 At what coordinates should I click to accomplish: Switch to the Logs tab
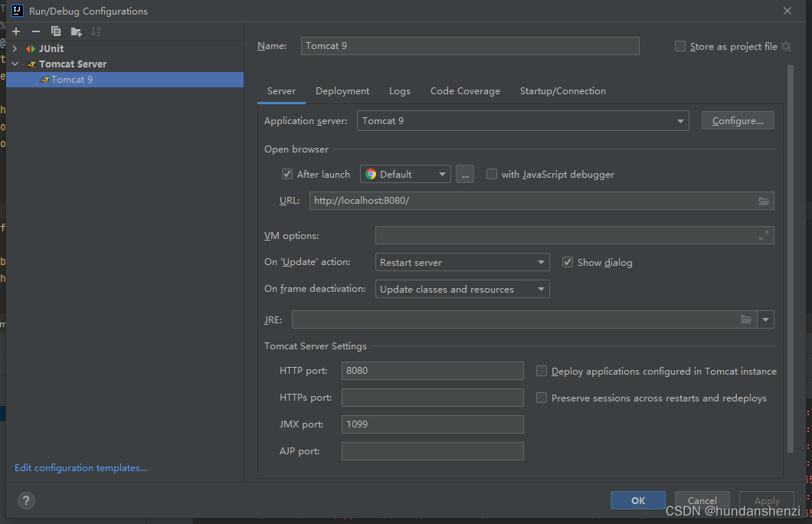click(400, 91)
